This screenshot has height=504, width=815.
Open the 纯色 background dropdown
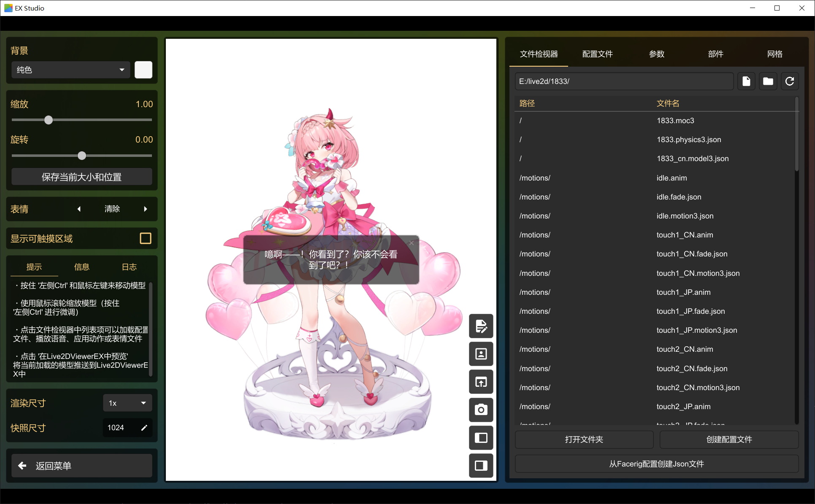(70, 70)
